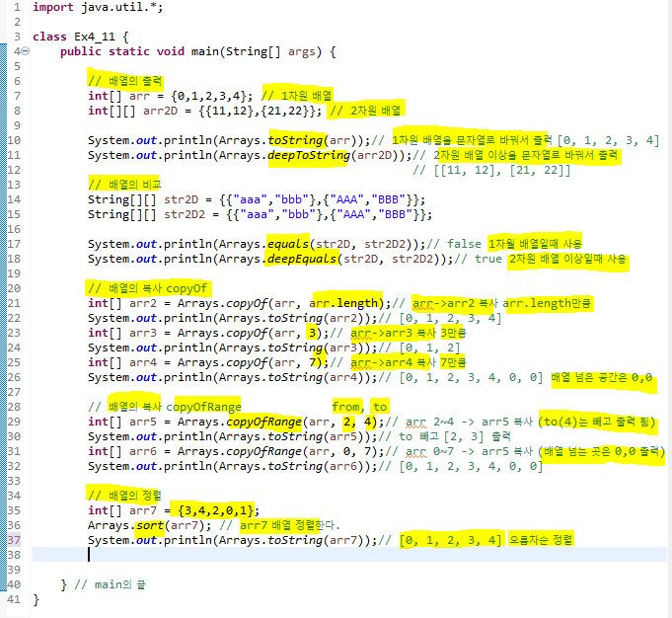This screenshot has width=672, height=618.
Task: Click 'deepEquals' on line 18
Action: pos(302,259)
